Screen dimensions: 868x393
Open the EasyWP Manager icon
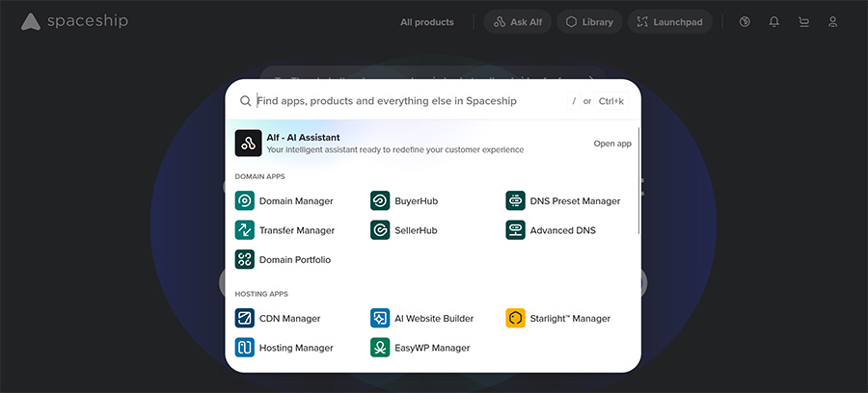pyautogui.click(x=380, y=347)
